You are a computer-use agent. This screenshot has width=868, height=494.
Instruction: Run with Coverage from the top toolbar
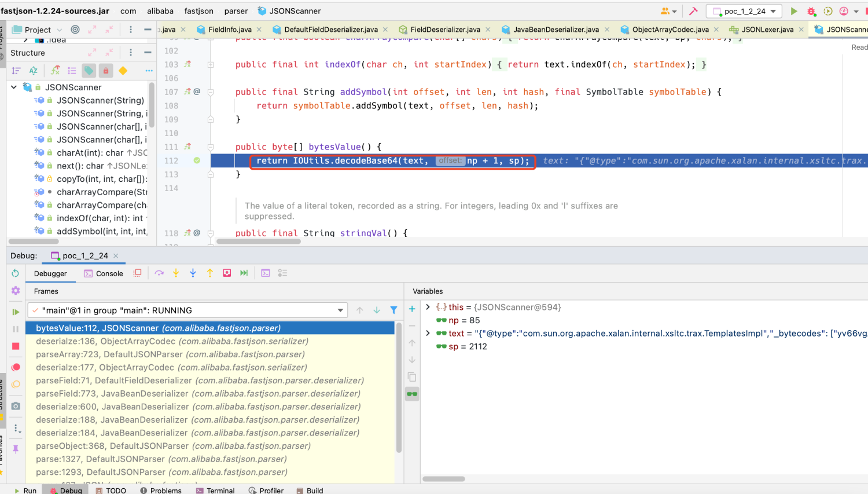pyautogui.click(x=828, y=11)
